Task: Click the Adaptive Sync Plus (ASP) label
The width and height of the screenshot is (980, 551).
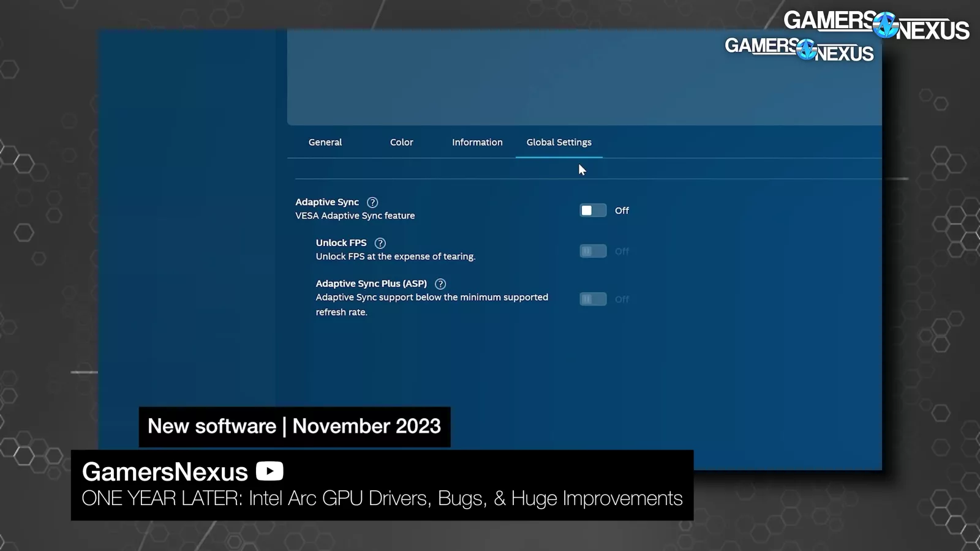Action: tap(371, 284)
